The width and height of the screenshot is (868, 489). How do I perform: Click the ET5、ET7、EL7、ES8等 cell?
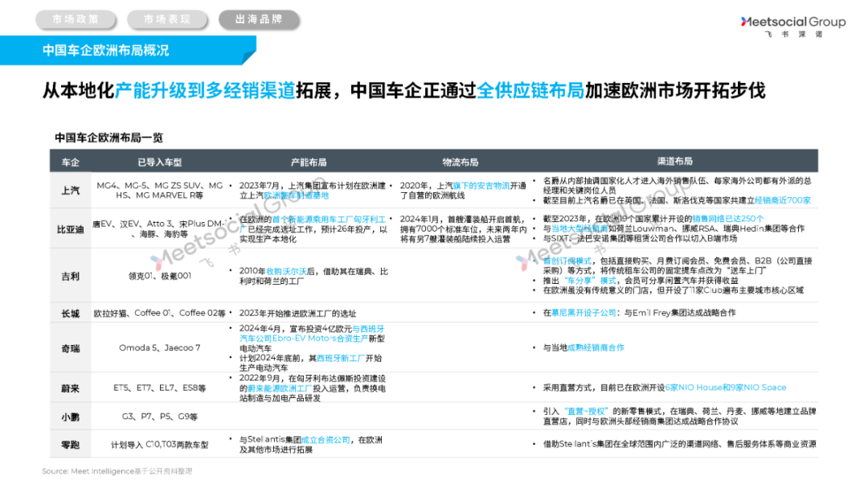click(160, 388)
